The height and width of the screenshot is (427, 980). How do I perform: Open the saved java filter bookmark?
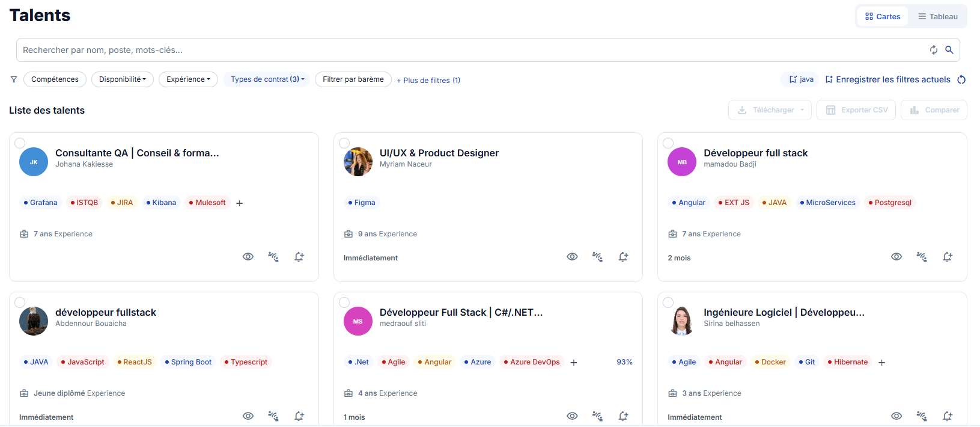[x=800, y=79]
